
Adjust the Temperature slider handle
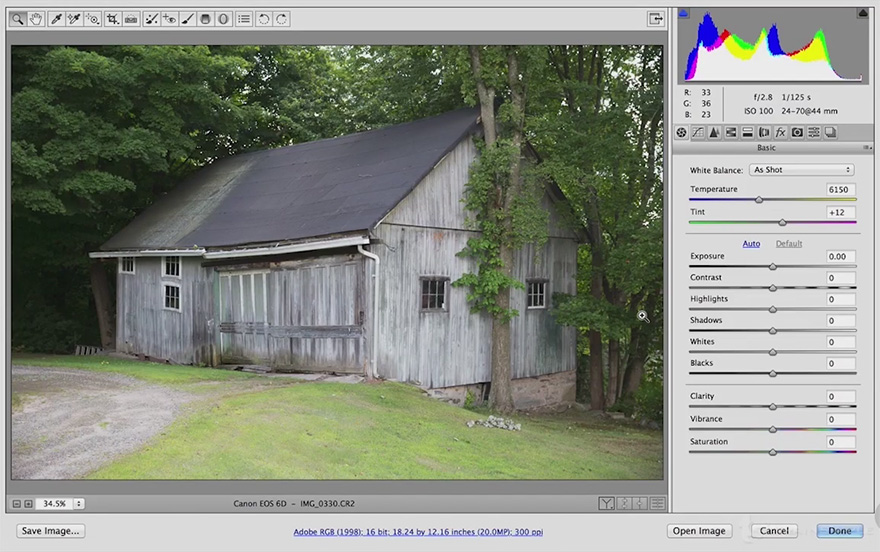tap(759, 200)
